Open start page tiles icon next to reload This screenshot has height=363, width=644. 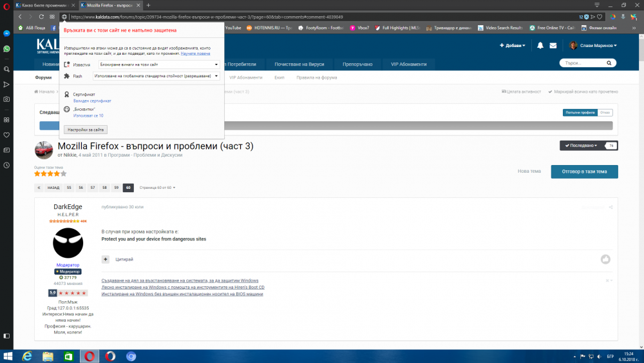pyautogui.click(x=52, y=17)
